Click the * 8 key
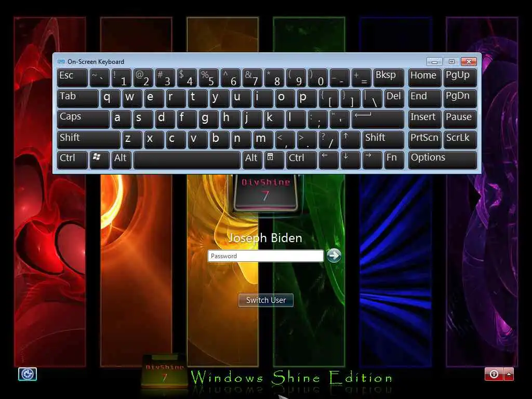Image resolution: width=532 pixels, height=399 pixels. pyautogui.click(x=274, y=78)
